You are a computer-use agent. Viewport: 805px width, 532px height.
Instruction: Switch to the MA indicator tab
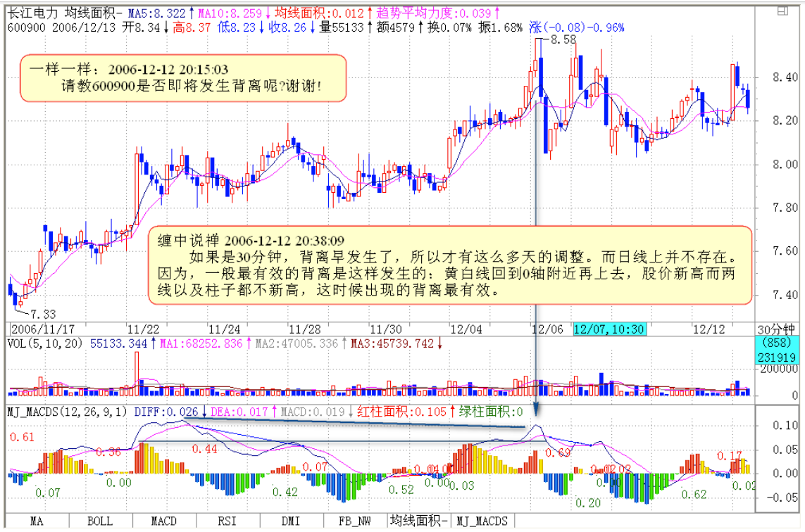pyautogui.click(x=37, y=521)
